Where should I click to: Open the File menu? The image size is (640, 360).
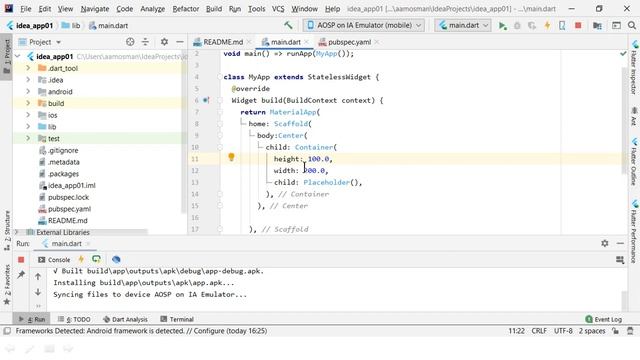pyautogui.click(x=25, y=9)
